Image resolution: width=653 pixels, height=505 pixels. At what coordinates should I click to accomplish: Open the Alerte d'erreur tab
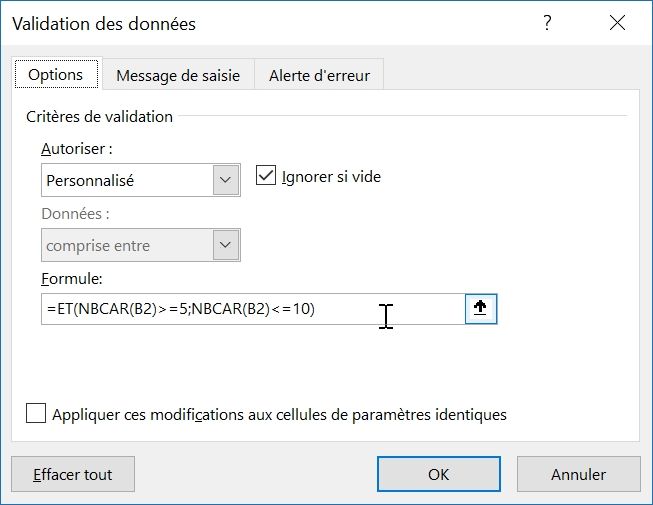[319, 75]
